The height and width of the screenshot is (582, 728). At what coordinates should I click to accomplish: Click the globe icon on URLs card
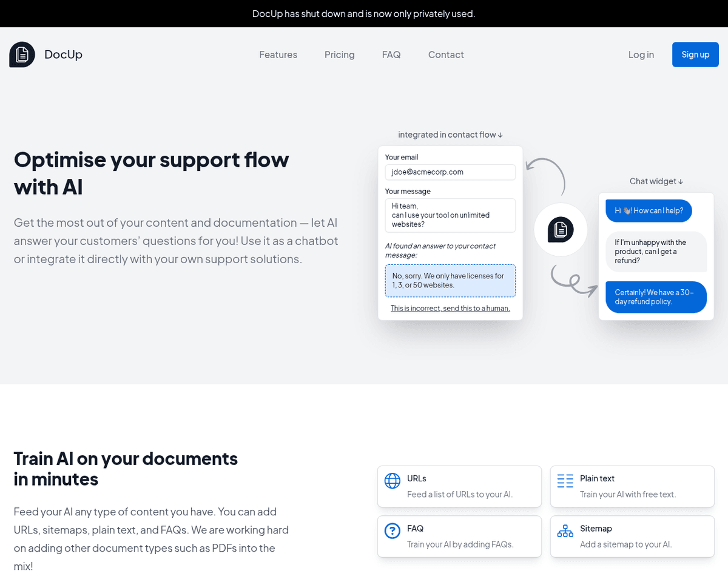[393, 481]
